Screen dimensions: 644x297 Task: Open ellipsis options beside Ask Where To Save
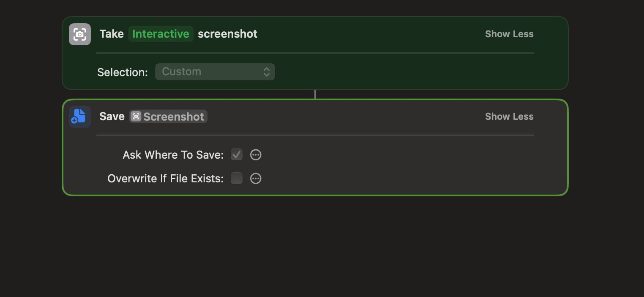click(256, 155)
